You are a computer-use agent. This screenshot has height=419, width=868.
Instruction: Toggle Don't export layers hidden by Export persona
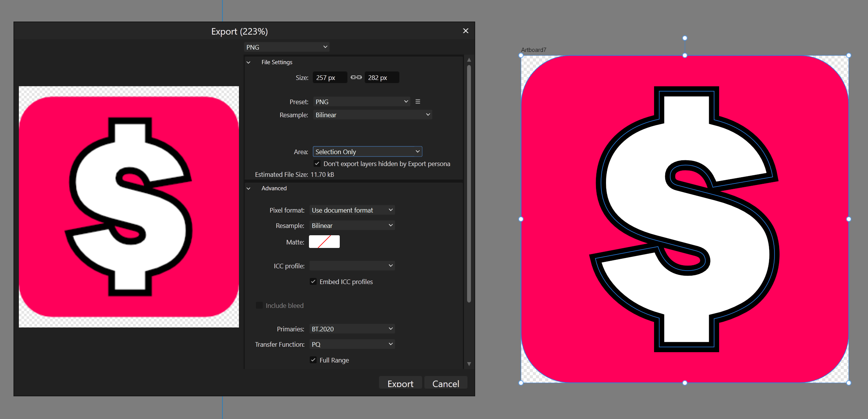(x=317, y=163)
